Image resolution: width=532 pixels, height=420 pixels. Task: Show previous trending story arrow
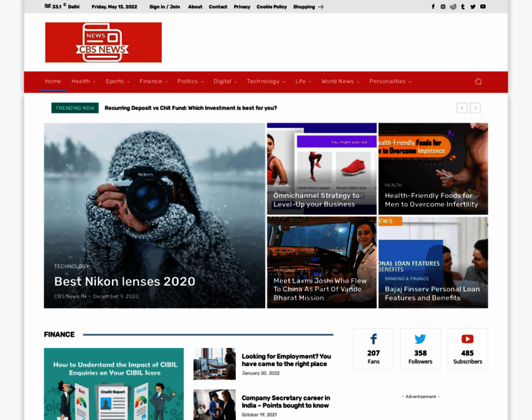(462, 108)
